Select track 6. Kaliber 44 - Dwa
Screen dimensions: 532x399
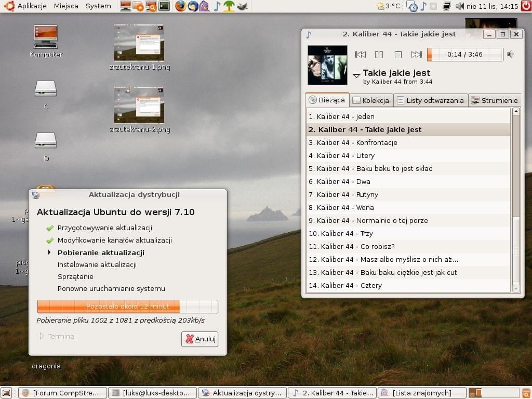[408, 181]
